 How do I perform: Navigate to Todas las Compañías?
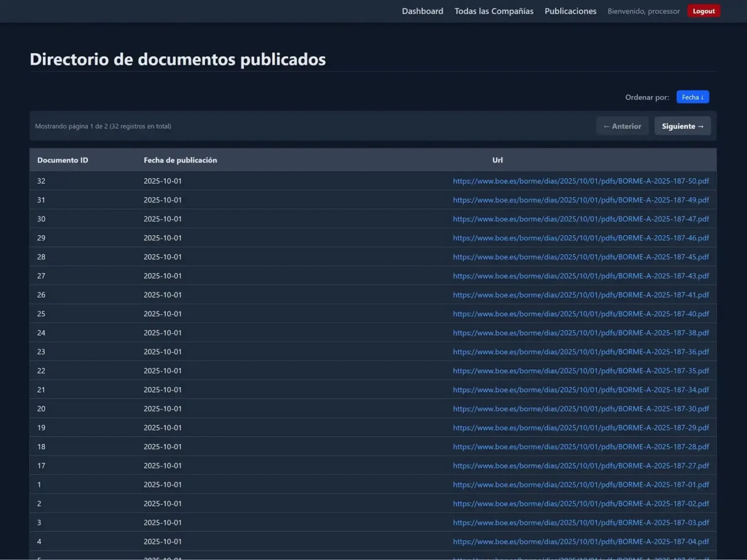point(494,11)
